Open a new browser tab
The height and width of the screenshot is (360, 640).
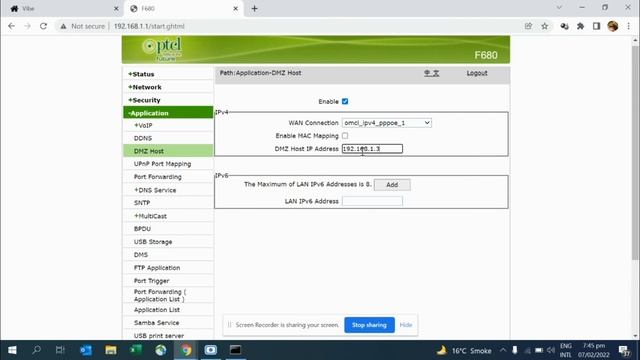(254, 9)
